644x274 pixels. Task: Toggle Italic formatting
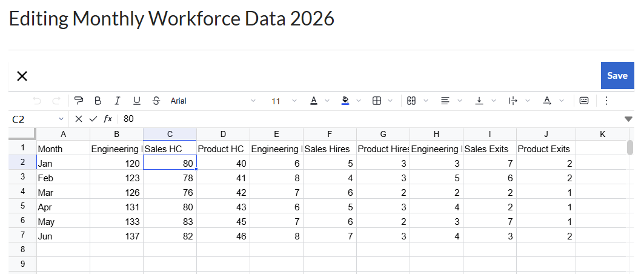[117, 101]
